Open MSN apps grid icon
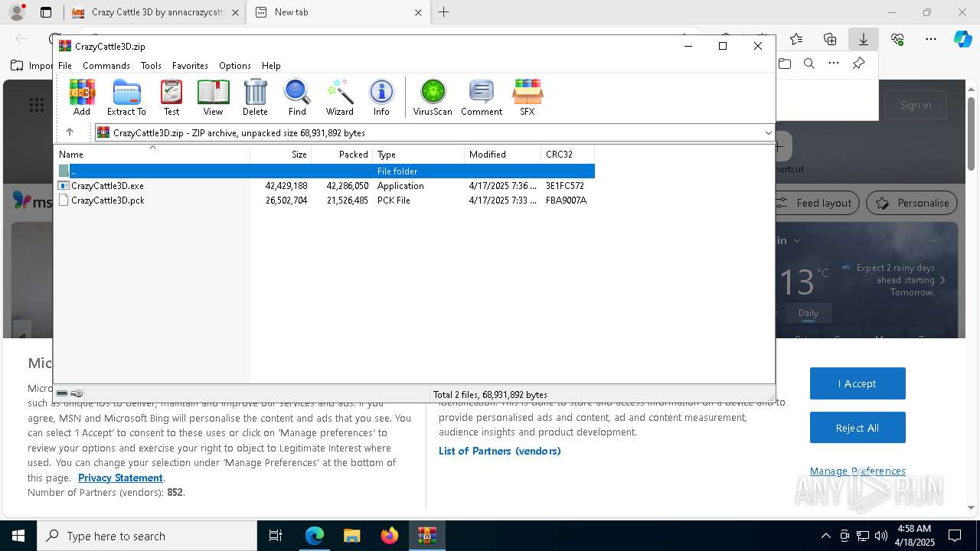Viewport: 980px width, 551px height. 36,105
